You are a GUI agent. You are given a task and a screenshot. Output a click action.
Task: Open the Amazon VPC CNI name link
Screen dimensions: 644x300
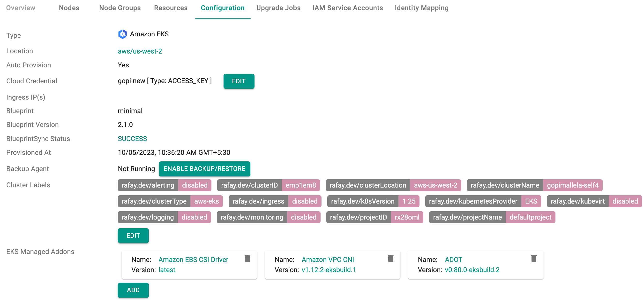coord(328,260)
